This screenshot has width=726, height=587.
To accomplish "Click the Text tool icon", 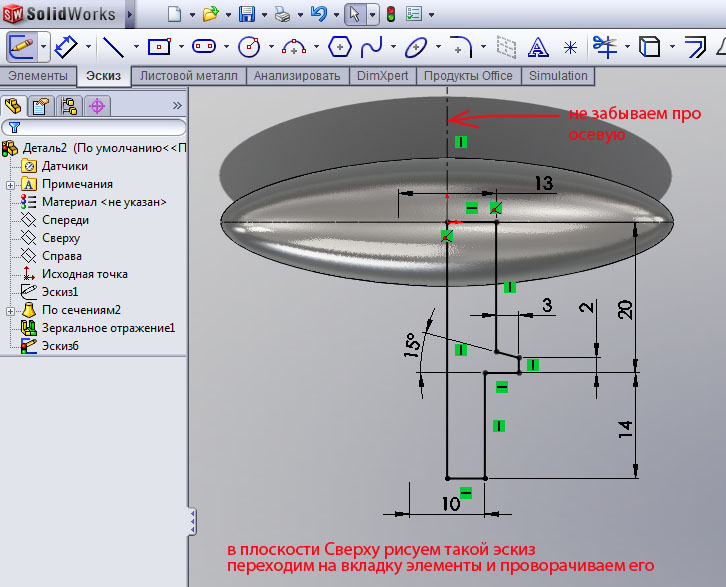I will point(538,46).
